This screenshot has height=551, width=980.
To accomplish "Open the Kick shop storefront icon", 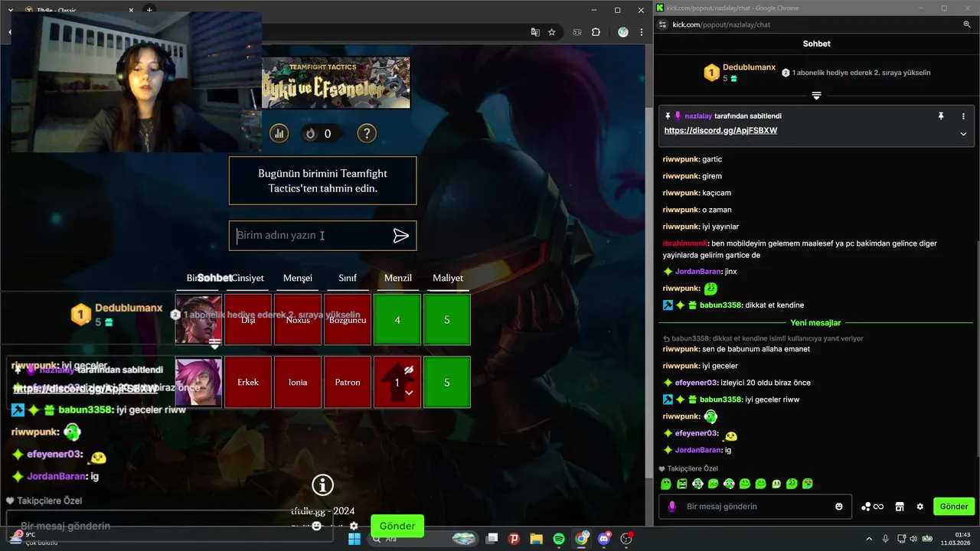I will [900, 507].
